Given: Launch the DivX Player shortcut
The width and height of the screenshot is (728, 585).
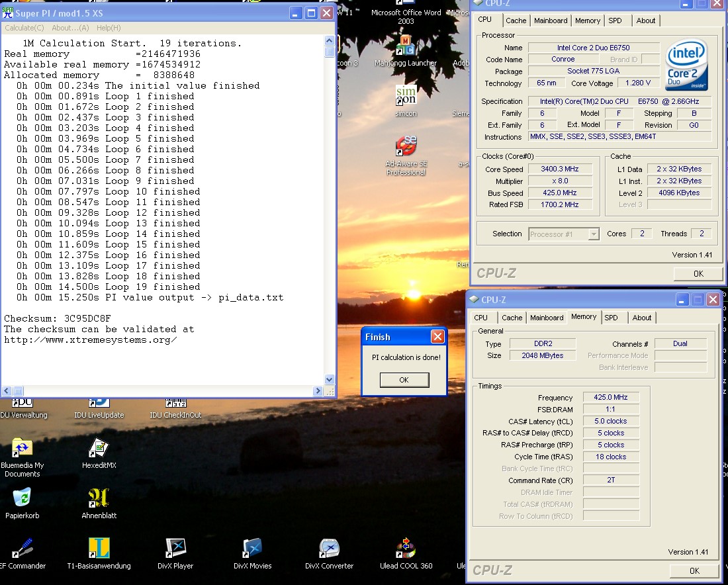Looking at the screenshot, I should tap(175, 549).
